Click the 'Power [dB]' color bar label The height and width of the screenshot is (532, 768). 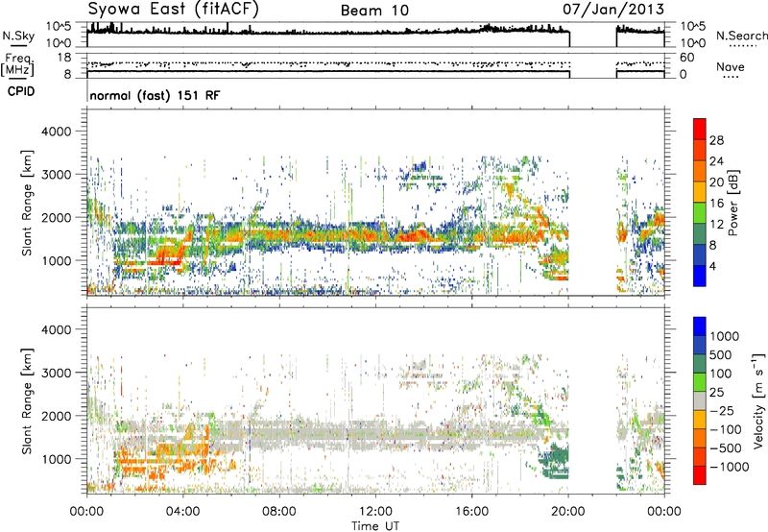pyautogui.click(x=732, y=203)
